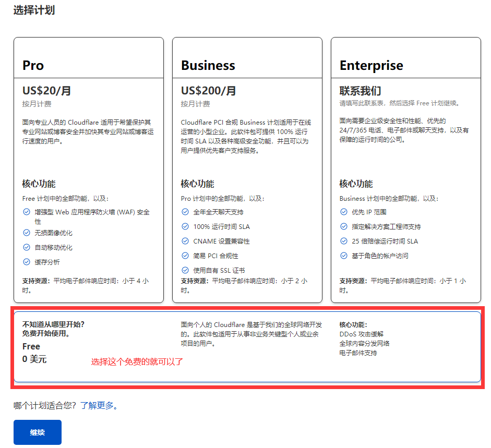Click the US$200/月 price text
The image size is (491, 448).
[208, 90]
